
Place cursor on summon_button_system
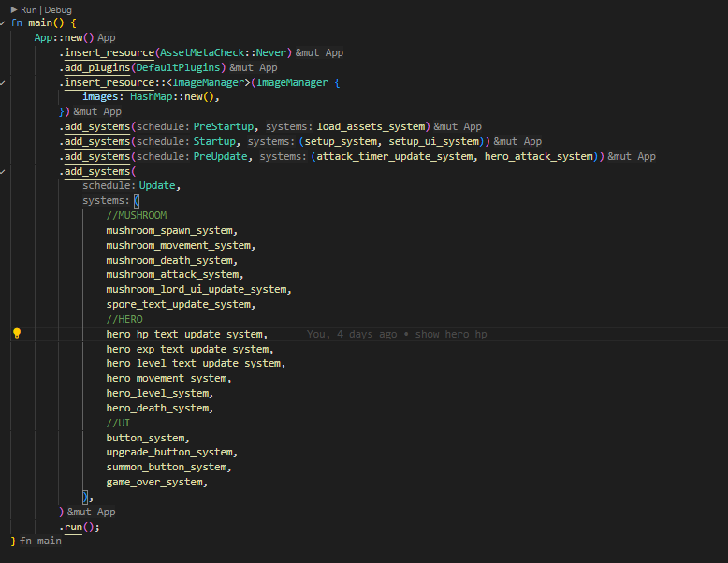pyautogui.click(x=167, y=467)
